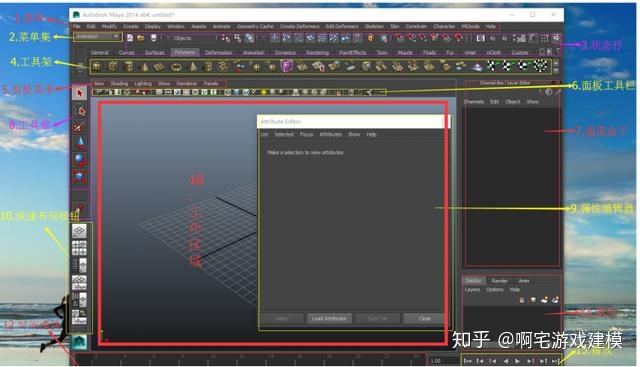Click Select button in Attribute Editor

click(282, 318)
